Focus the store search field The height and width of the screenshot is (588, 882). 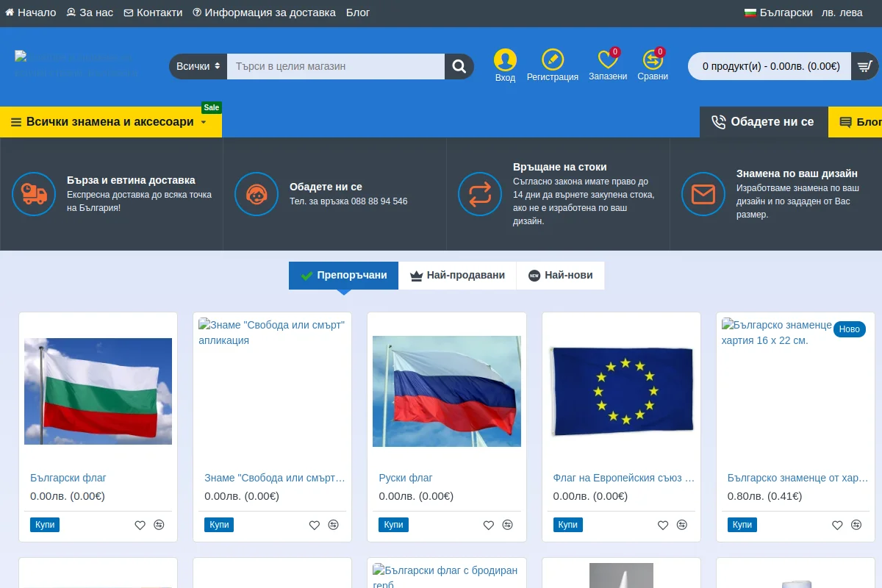click(336, 66)
